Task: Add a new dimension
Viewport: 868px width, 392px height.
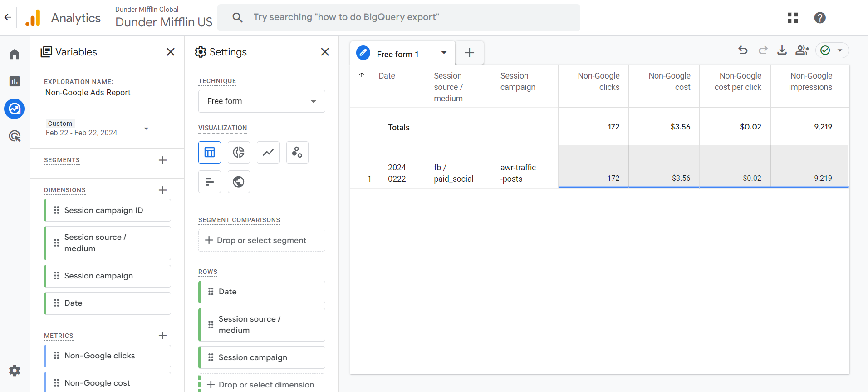Action: [x=162, y=190]
